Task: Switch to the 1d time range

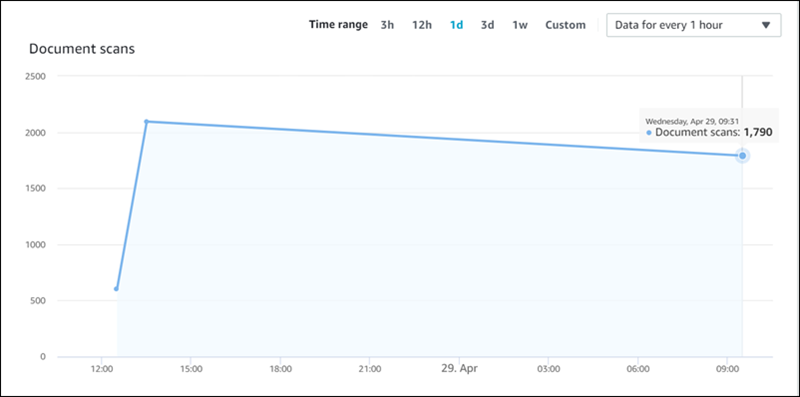Action: pos(456,25)
